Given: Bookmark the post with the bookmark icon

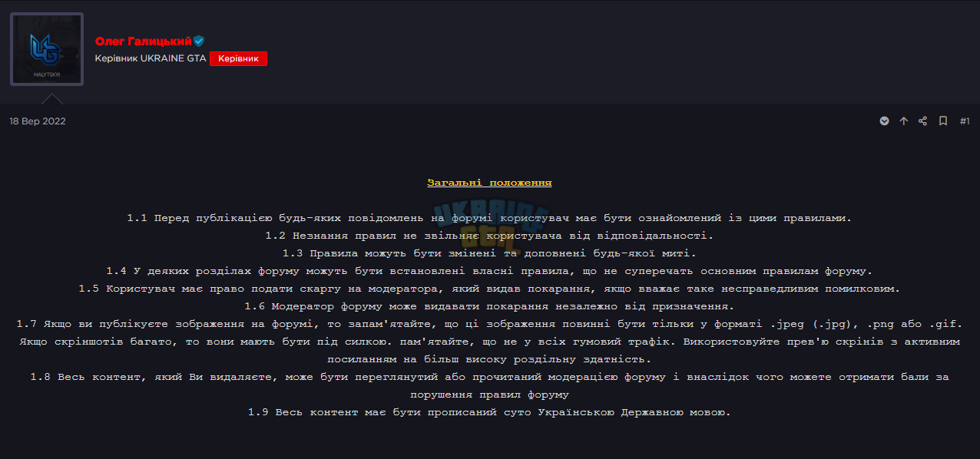Looking at the screenshot, I should click(x=943, y=121).
